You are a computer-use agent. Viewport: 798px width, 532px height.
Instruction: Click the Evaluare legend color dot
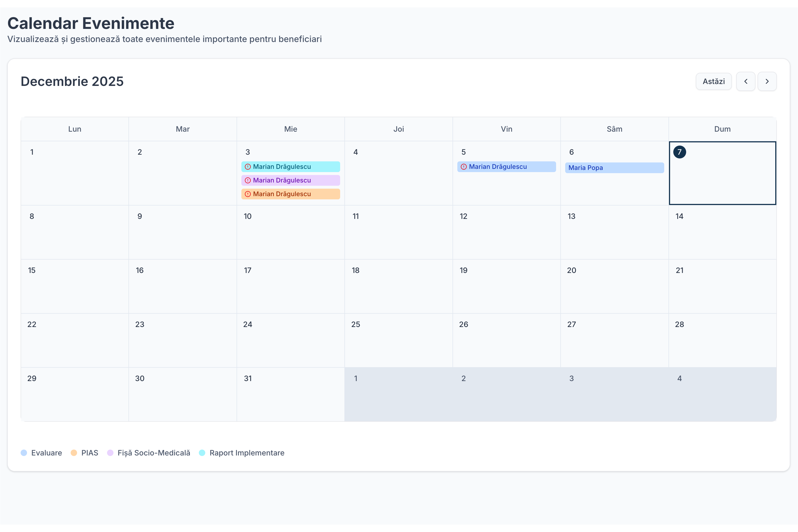point(24,453)
